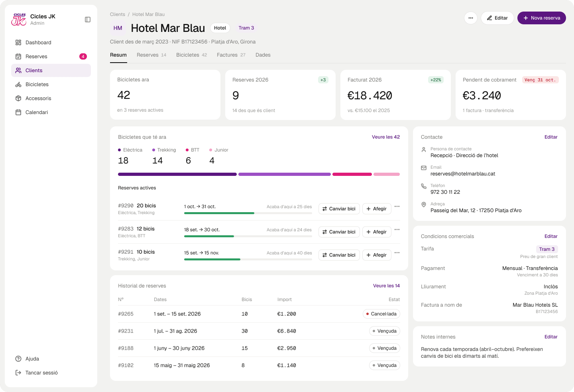Image resolution: width=574 pixels, height=392 pixels.
Task: Open the Veure les 14 link
Action: (386, 286)
